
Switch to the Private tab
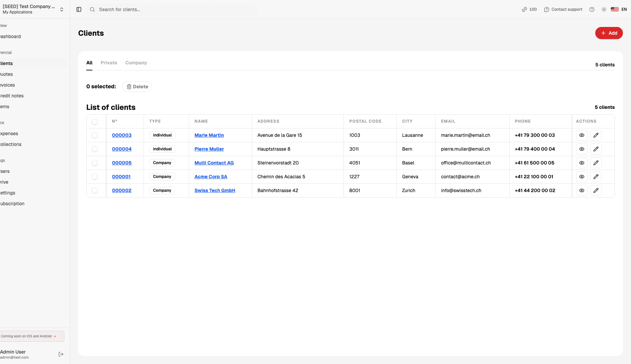109,63
